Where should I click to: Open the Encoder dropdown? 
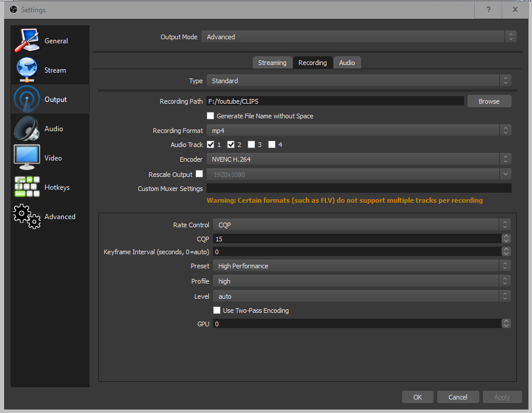(359, 159)
